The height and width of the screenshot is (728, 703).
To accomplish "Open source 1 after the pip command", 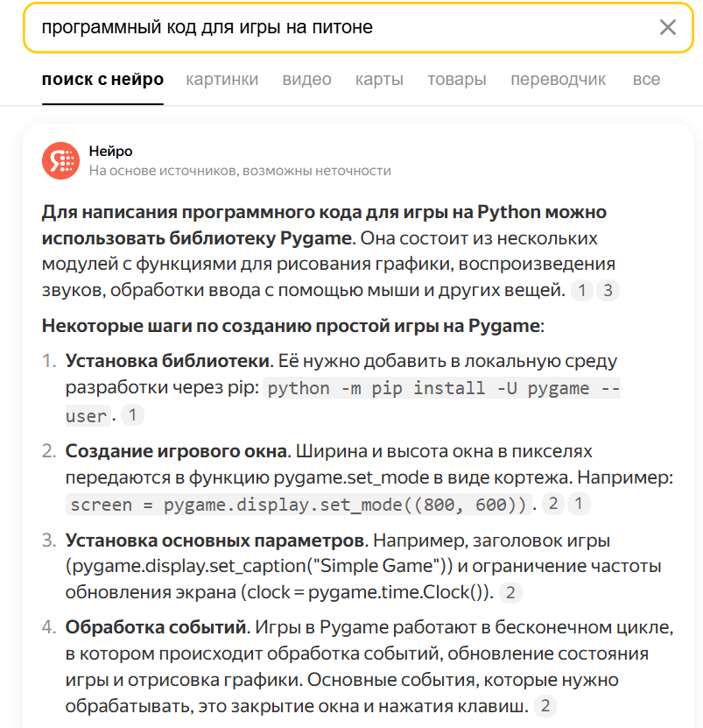I will coord(131,416).
